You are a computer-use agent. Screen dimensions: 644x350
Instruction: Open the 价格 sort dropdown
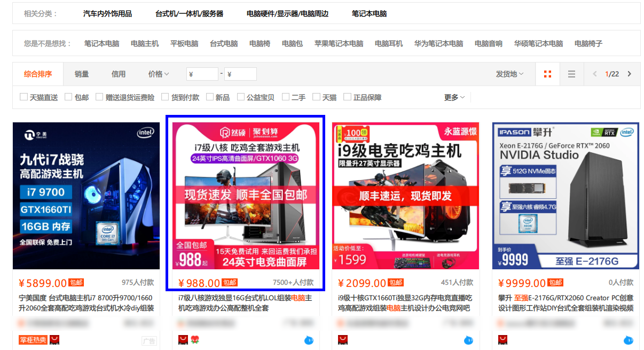159,74
